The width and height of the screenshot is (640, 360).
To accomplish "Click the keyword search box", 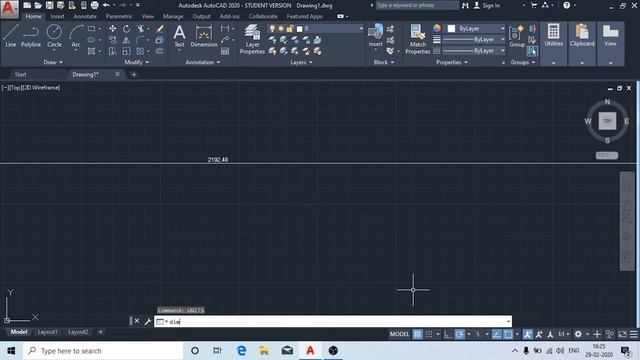I will (416, 5).
